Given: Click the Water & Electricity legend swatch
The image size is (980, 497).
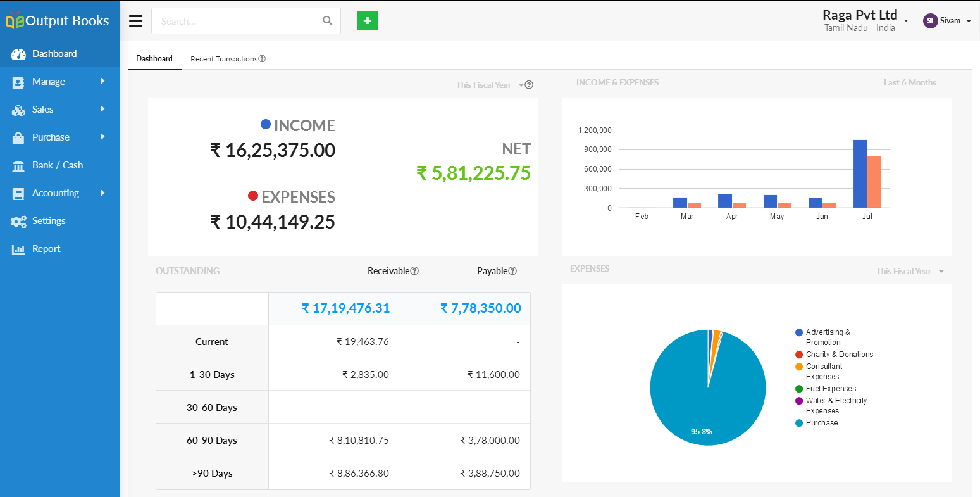Looking at the screenshot, I should pos(799,401).
